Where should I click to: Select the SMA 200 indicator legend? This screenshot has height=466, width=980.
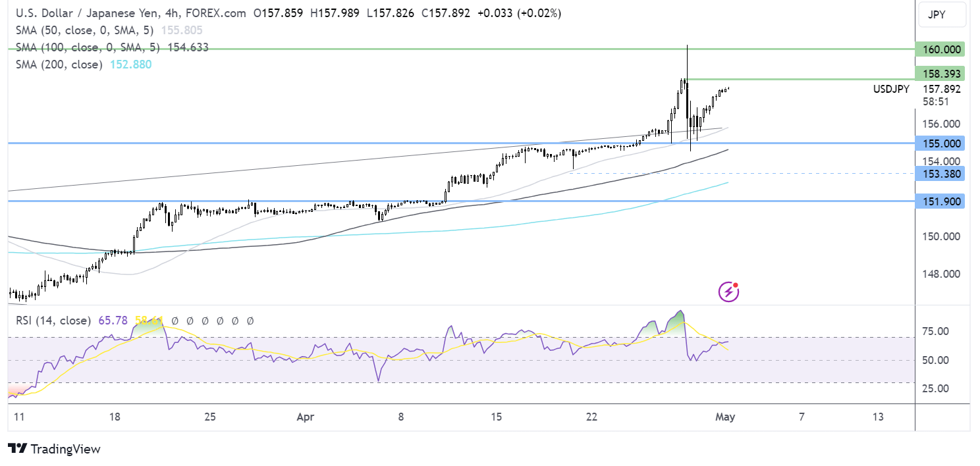[59, 65]
